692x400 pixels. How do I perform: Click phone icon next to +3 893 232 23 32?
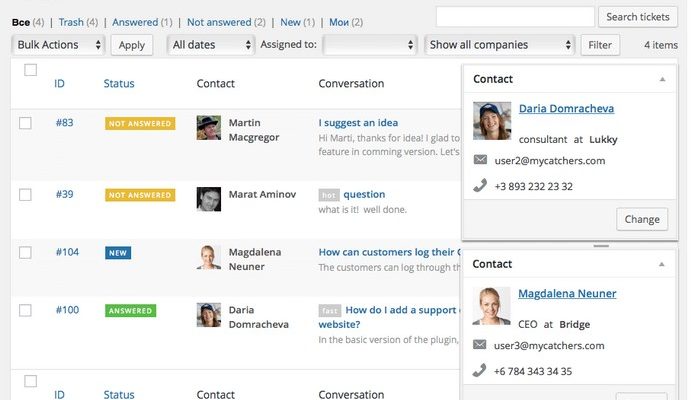pyautogui.click(x=480, y=185)
